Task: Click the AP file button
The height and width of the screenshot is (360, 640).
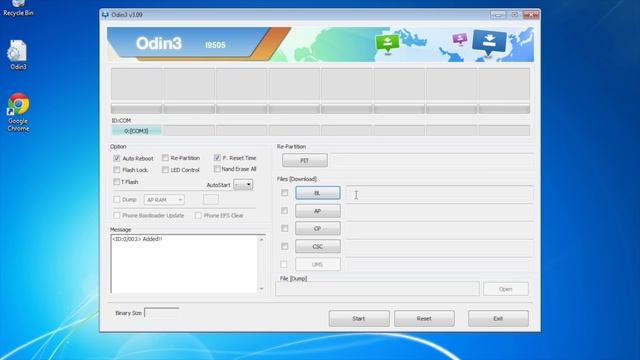Action: tap(318, 211)
